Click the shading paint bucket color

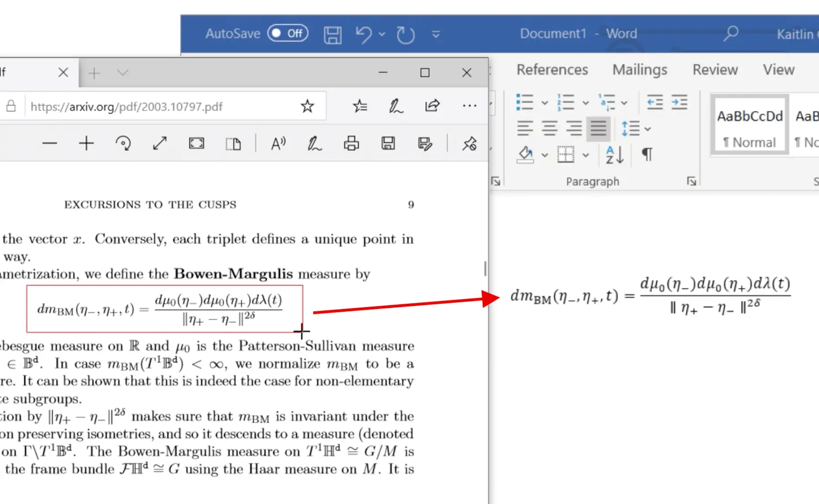tap(526, 155)
